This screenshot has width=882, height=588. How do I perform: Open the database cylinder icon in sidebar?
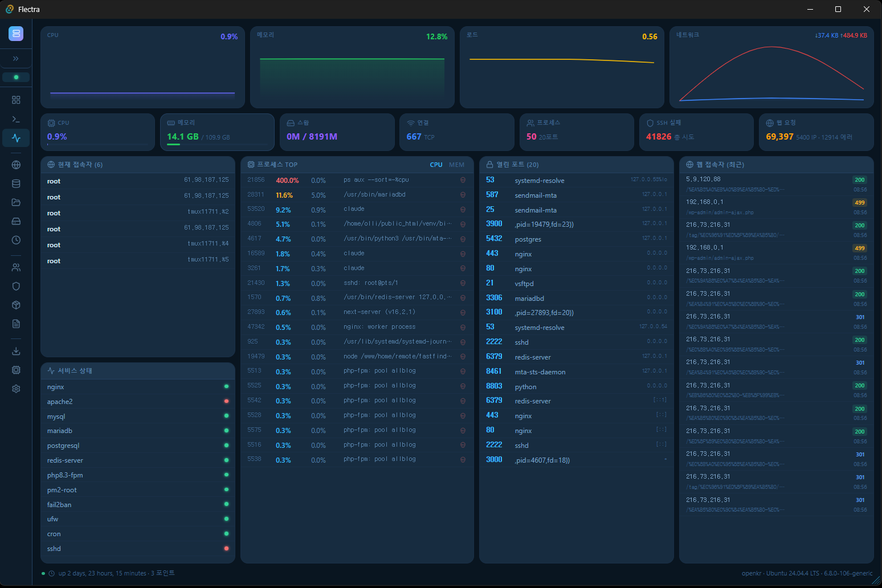[x=16, y=183]
